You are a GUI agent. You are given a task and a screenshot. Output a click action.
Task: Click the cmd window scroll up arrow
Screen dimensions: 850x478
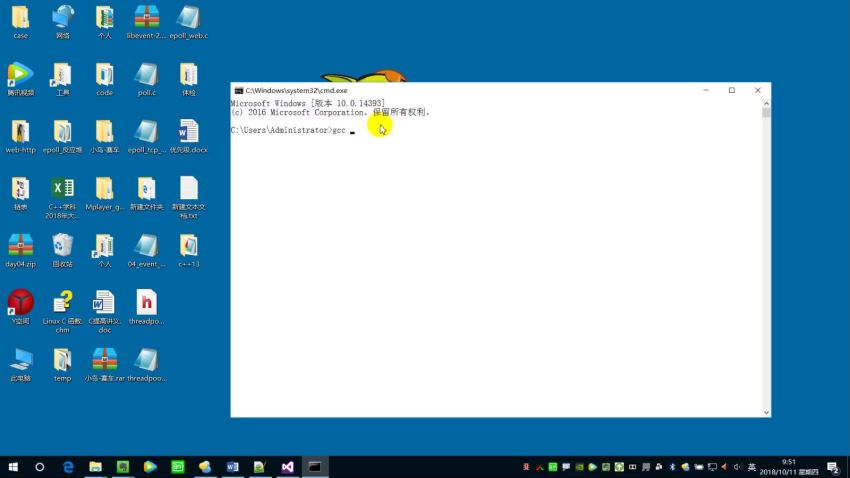click(x=766, y=103)
